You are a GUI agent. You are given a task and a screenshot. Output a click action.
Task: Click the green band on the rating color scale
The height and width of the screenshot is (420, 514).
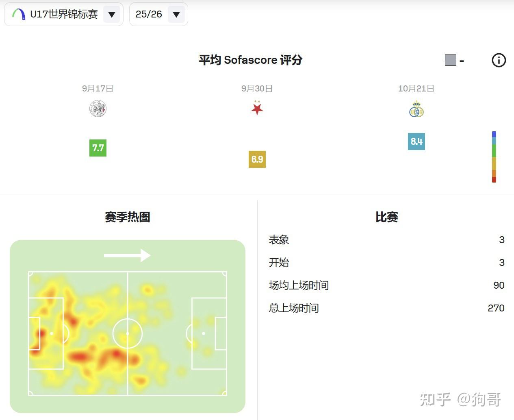click(494, 150)
